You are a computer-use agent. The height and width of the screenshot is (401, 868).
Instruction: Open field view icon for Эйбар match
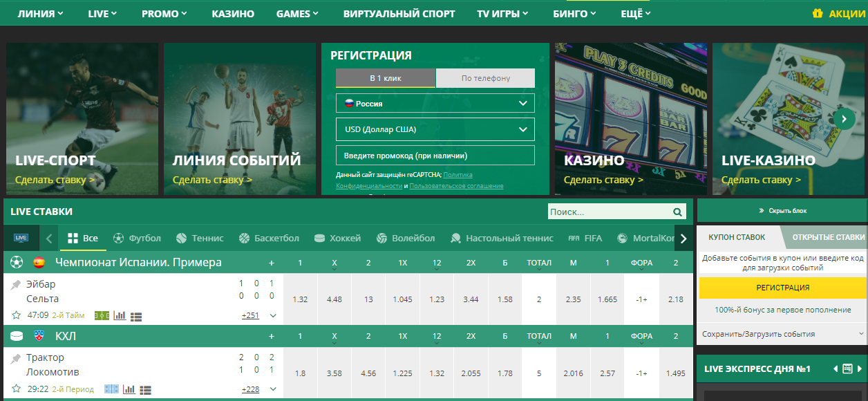coord(102,315)
